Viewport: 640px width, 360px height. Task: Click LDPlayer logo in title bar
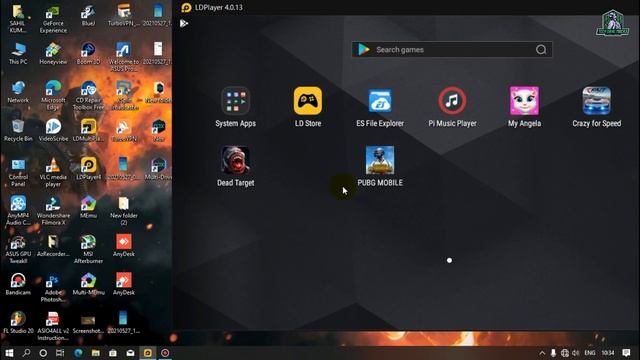tap(186, 7)
